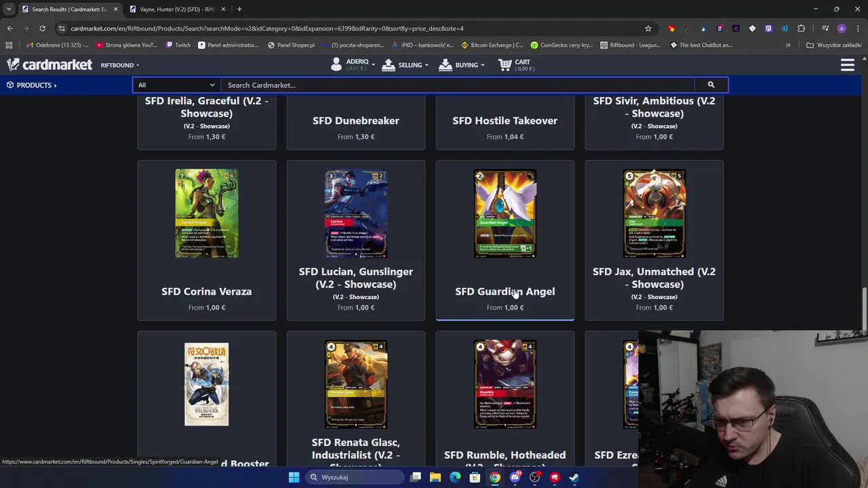Click the browser address bar URL
This screenshot has width=868, height=488.
click(x=267, y=28)
